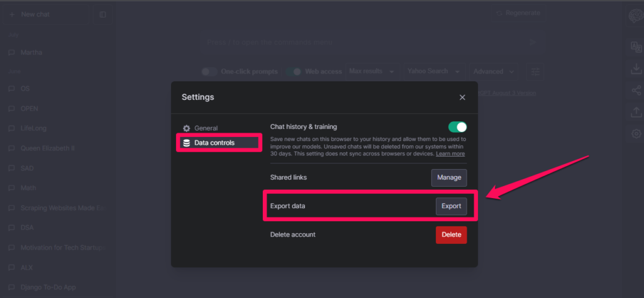Image resolution: width=644 pixels, height=298 pixels.
Task: Click the brain icon in the right sidebar
Action: click(x=636, y=16)
